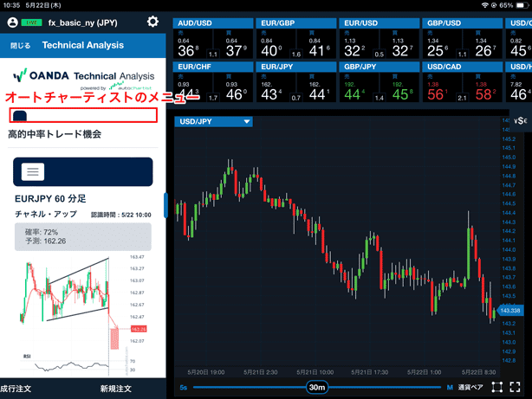
Task: Tap the 143.338 current price marker
Action: coord(510,311)
